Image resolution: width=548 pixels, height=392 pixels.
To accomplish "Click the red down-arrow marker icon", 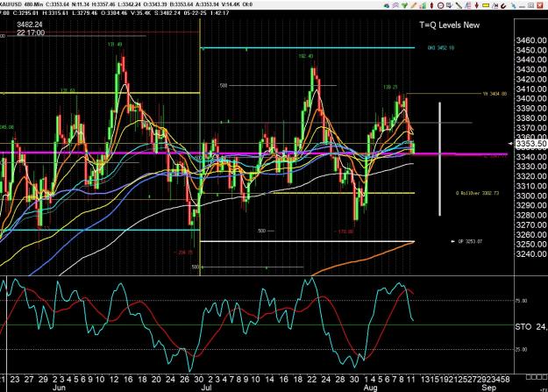I will tap(477, 5).
